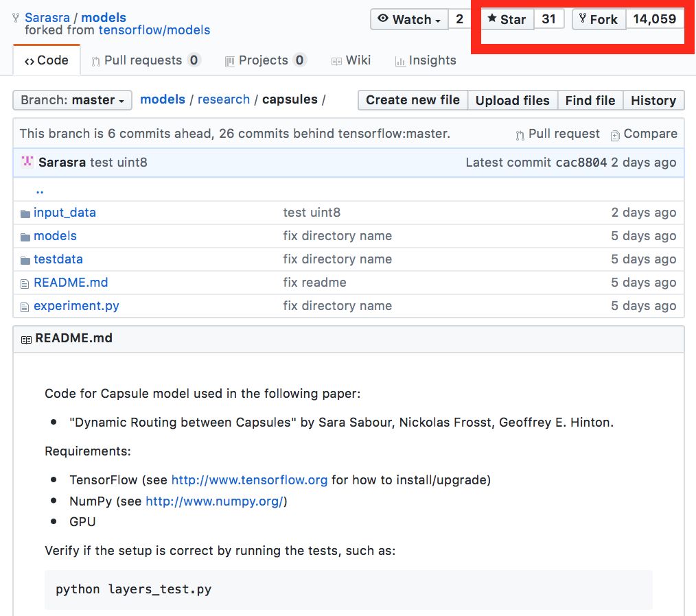This screenshot has width=696, height=616.
Task: Open the Watch notifications dropdown
Action: tap(409, 19)
